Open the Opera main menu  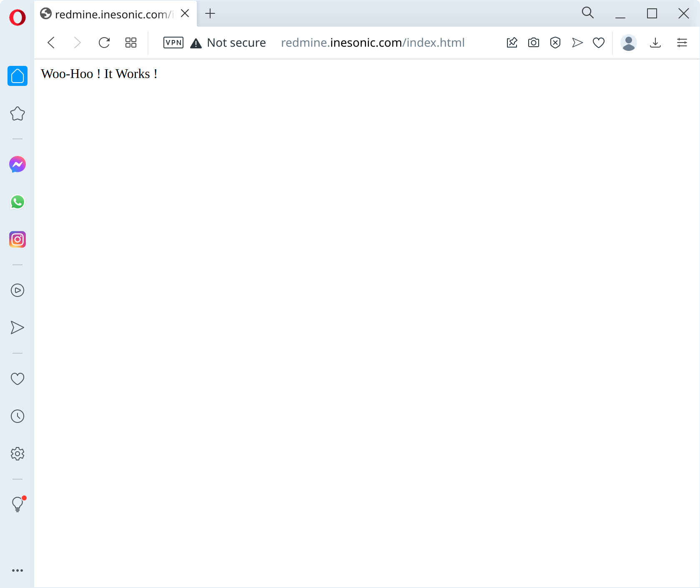(18, 18)
